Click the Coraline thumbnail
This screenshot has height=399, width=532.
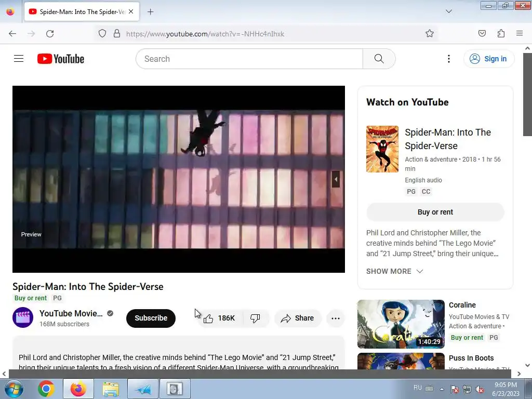[401, 324]
